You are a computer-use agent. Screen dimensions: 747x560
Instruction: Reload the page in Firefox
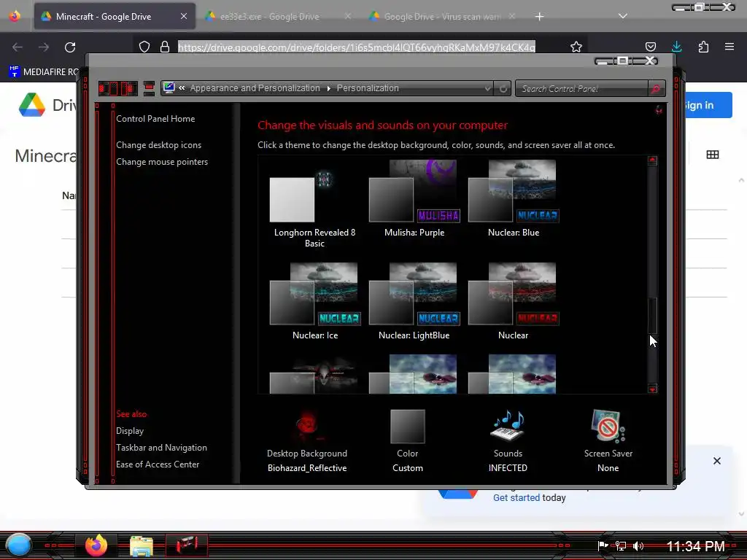[x=70, y=47]
